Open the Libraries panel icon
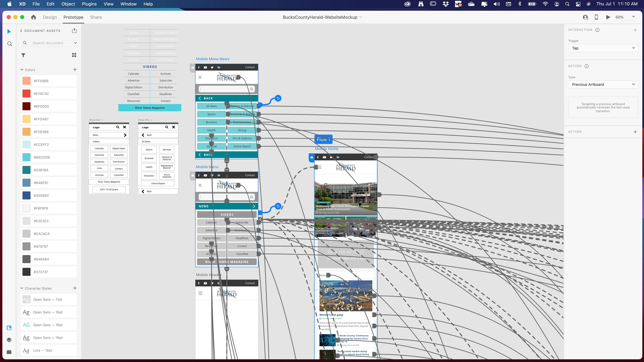 [9, 328]
